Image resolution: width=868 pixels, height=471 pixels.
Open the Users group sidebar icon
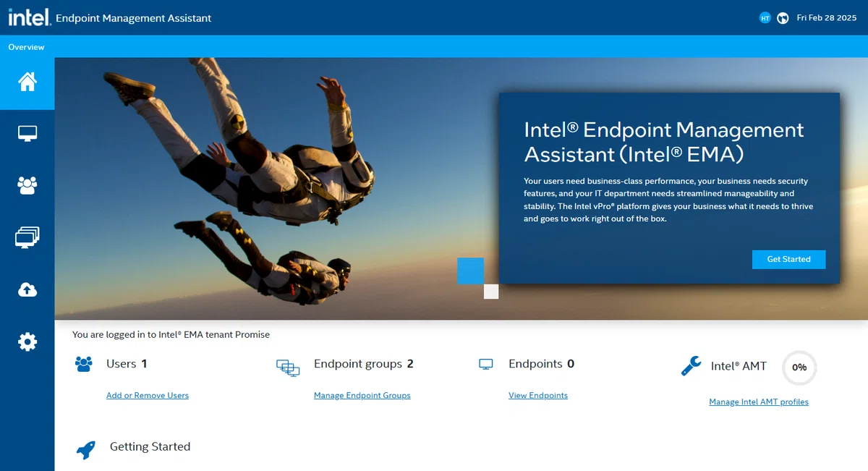[x=27, y=186]
